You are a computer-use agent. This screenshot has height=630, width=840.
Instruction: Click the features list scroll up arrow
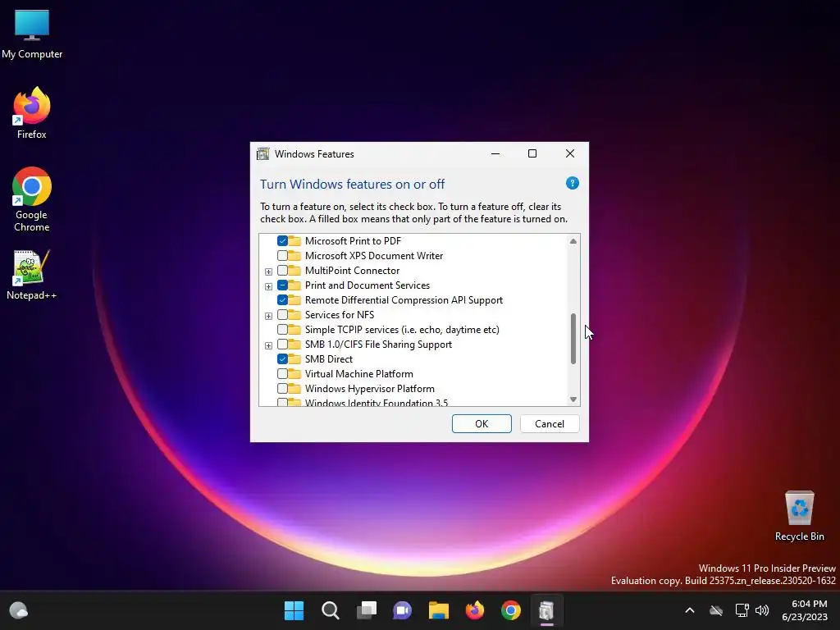coord(573,241)
